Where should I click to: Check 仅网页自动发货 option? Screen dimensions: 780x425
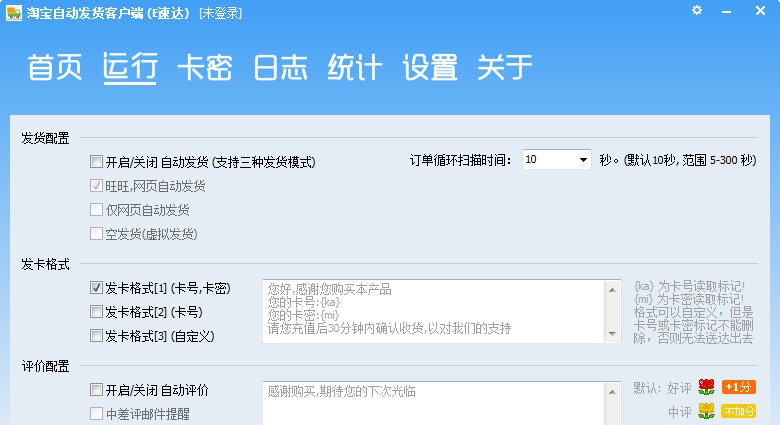point(96,210)
